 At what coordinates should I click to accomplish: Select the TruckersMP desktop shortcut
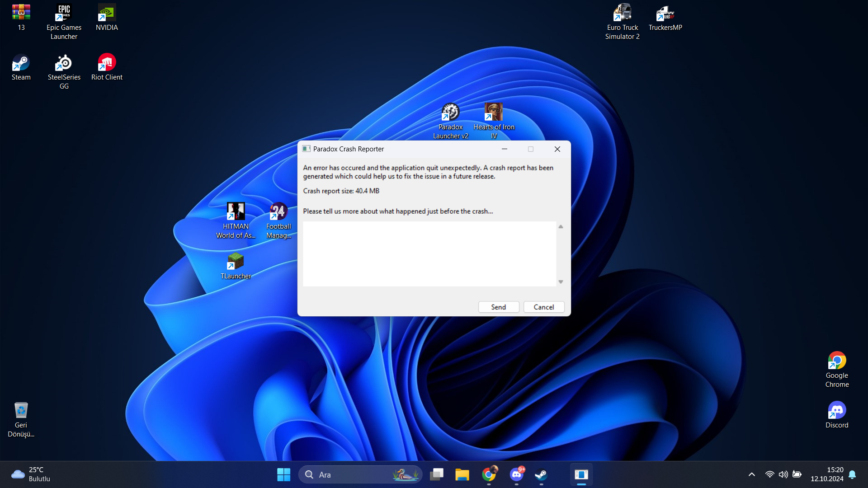[x=665, y=14]
